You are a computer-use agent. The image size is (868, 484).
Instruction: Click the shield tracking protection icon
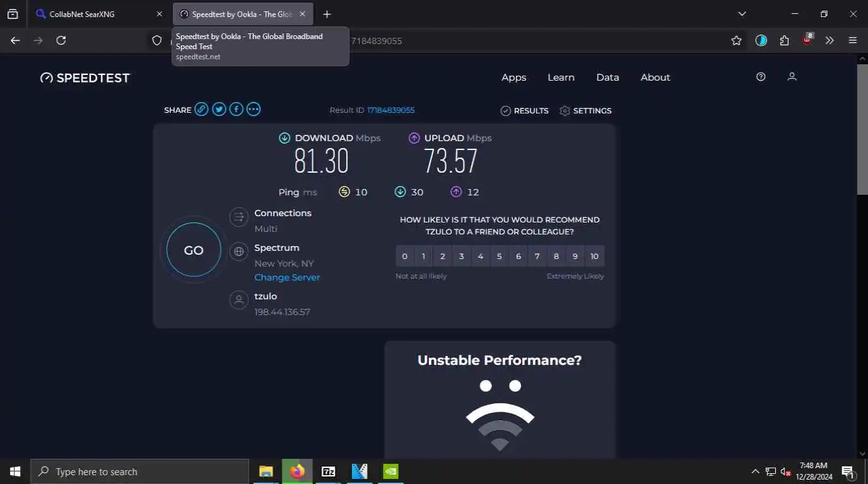157,40
